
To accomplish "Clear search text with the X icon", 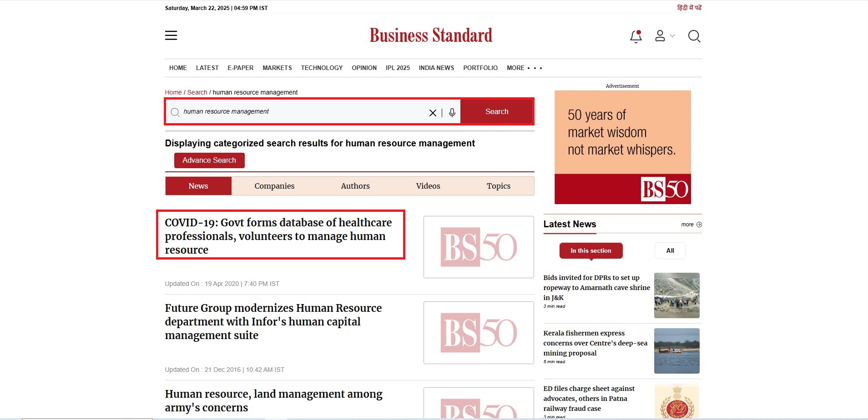I will pos(433,113).
